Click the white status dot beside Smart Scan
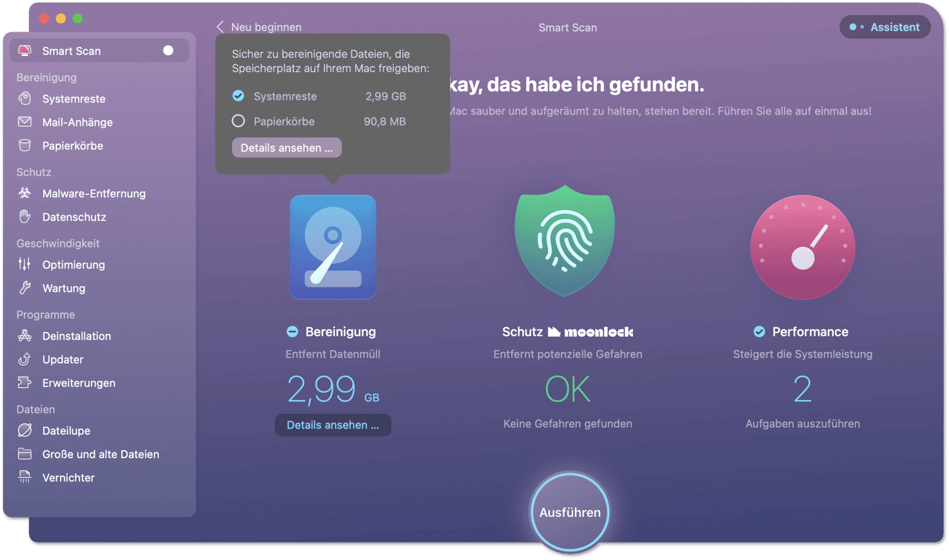Image resolution: width=949 pixels, height=560 pixels. tap(168, 50)
